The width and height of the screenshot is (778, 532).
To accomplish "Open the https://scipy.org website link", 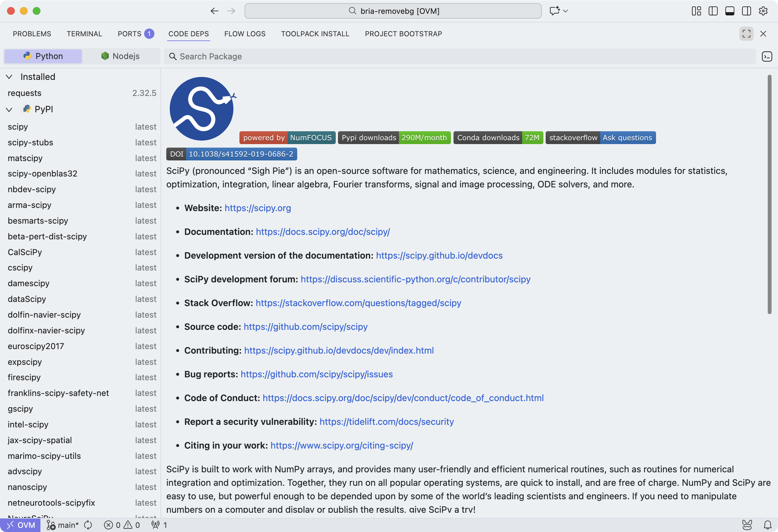I will [257, 208].
